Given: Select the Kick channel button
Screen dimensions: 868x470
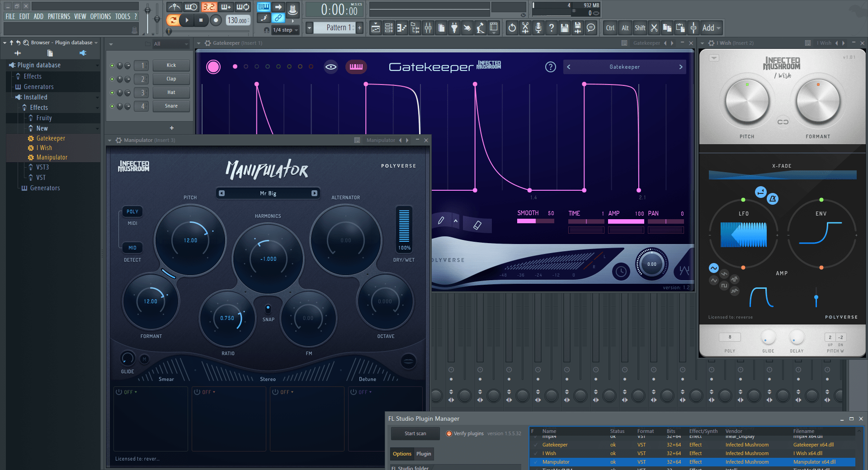Looking at the screenshot, I should point(171,65).
